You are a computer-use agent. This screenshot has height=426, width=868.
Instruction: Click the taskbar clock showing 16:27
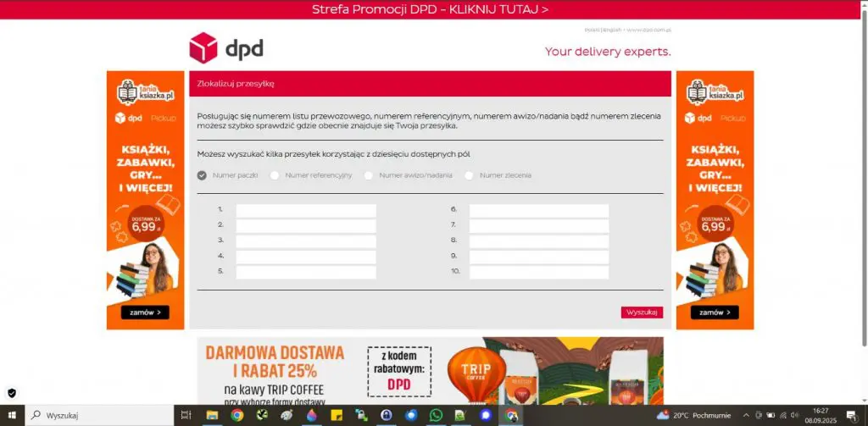pos(821,415)
